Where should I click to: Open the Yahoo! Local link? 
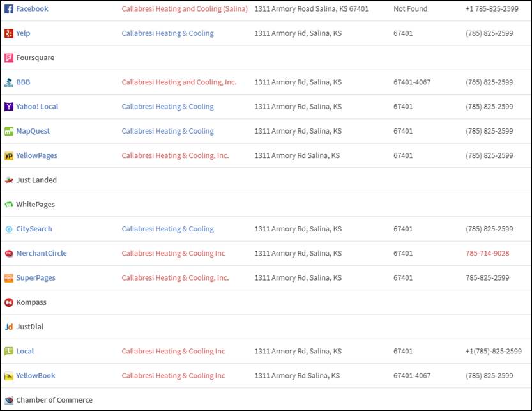click(x=37, y=107)
